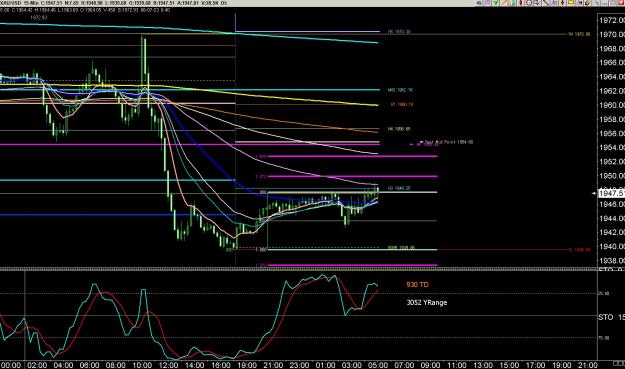Click 1952.0 on the price axis
625x369 pixels.
coord(612,162)
